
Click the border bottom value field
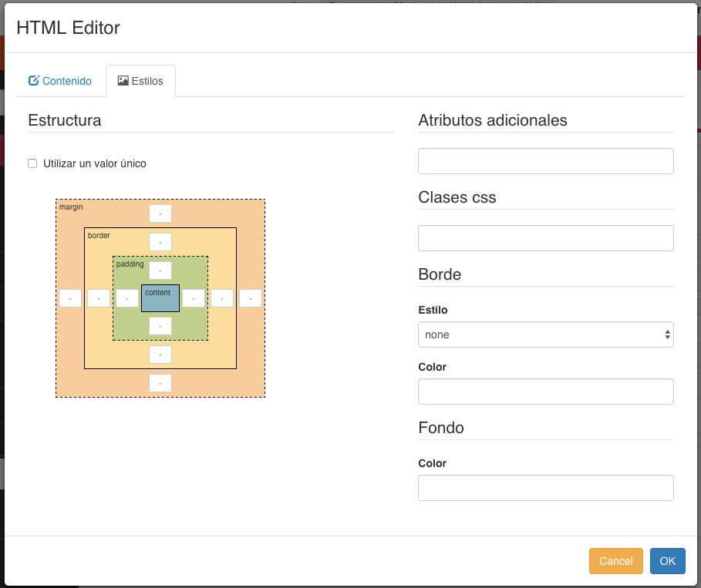[160, 354]
